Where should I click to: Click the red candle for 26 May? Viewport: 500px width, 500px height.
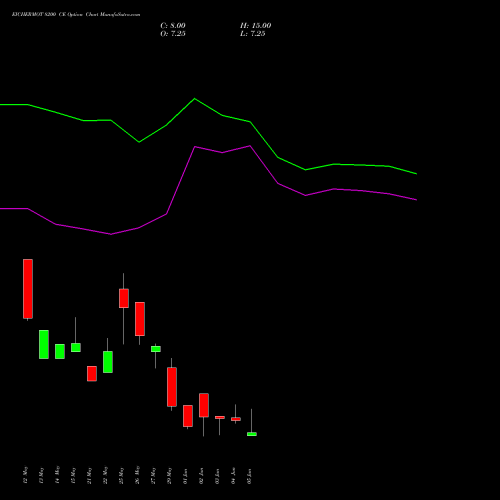140,319
